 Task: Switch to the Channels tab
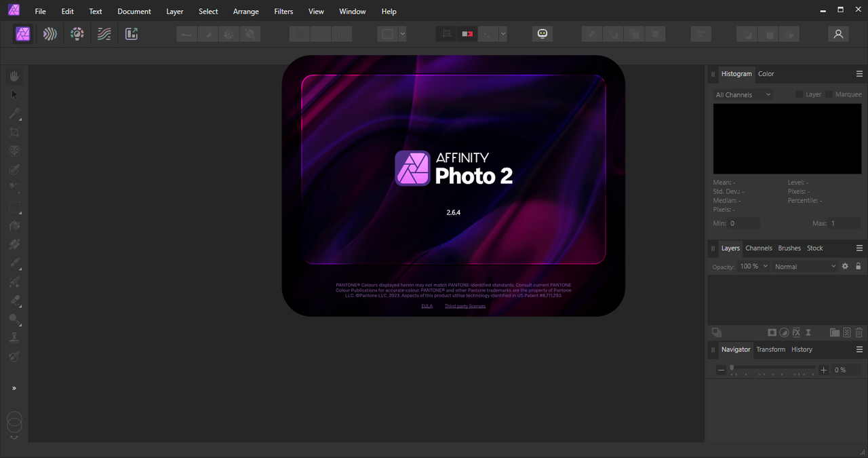coord(759,248)
